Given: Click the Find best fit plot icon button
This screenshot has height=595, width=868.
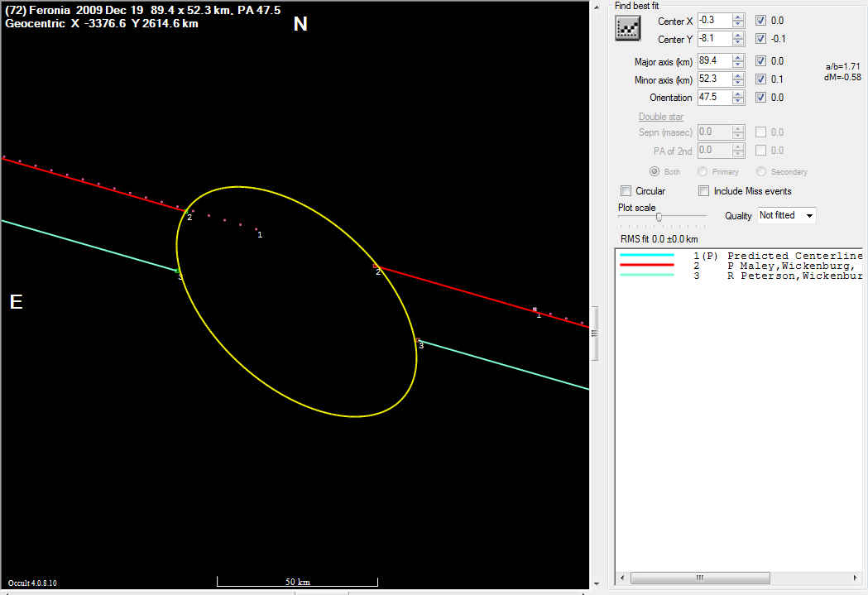Looking at the screenshot, I should coord(628,28).
